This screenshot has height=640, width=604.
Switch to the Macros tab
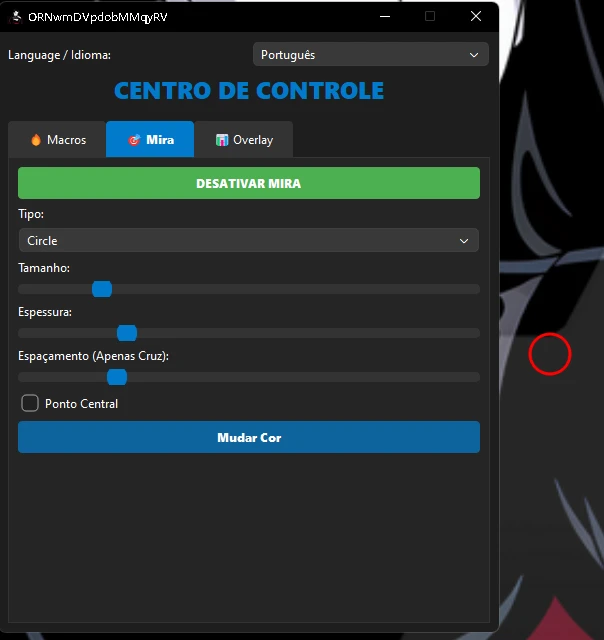pos(57,140)
